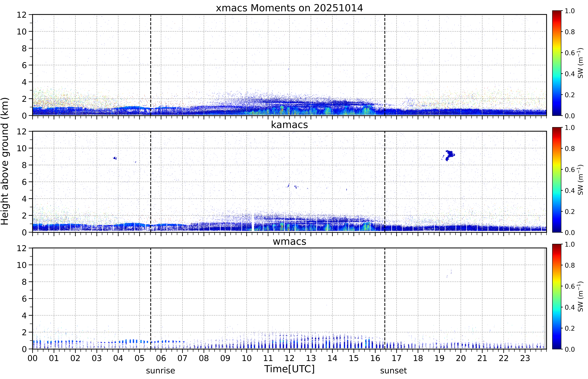Click the sunset dashed line in kamacs panel
This screenshot has height=379, width=588.
(x=385, y=182)
